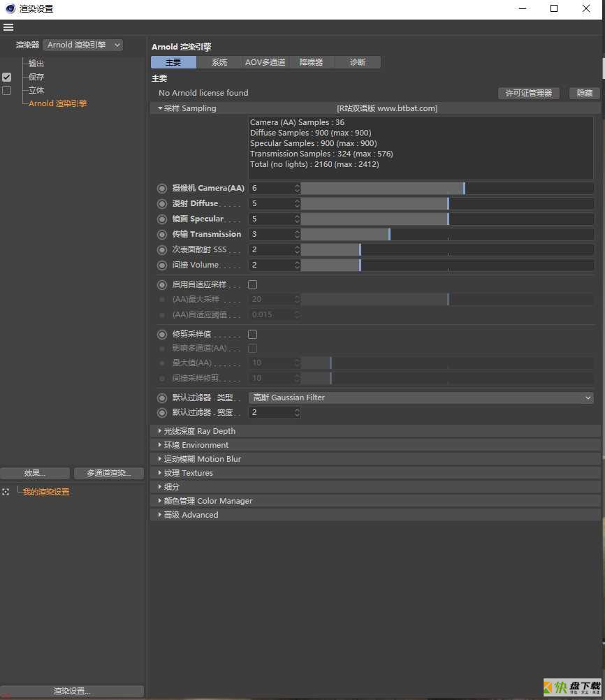The width and height of the screenshot is (605, 700).
Task: Click the 传输 Transmission value field
Action: click(x=271, y=234)
